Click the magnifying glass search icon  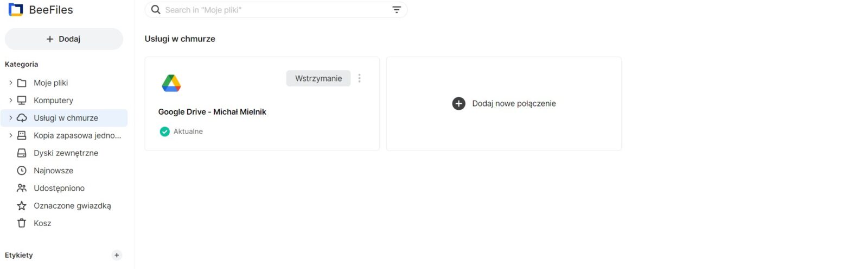(156, 10)
